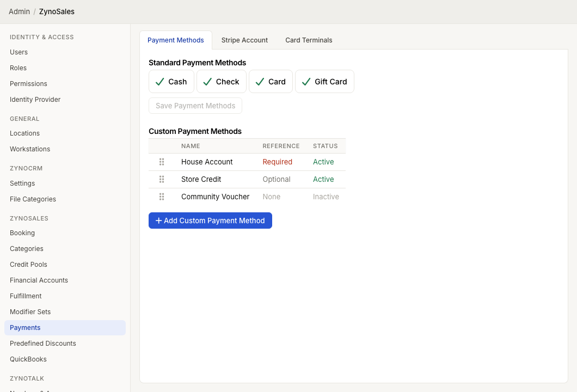Grab the drag handle for Store Credit
This screenshot has height=392, width=577.
(x=162, y=179)
